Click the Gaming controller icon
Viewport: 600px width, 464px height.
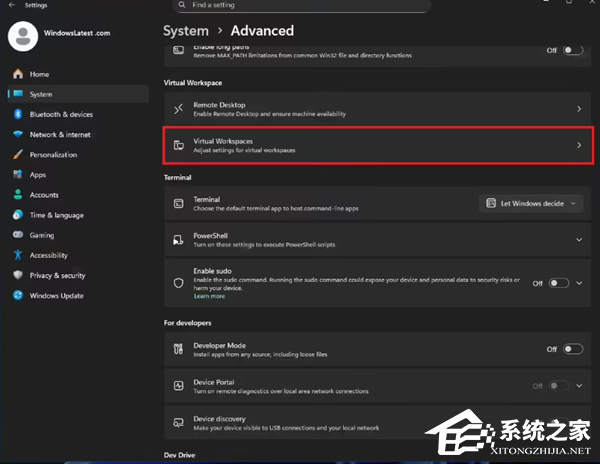(x=18, y=234)
